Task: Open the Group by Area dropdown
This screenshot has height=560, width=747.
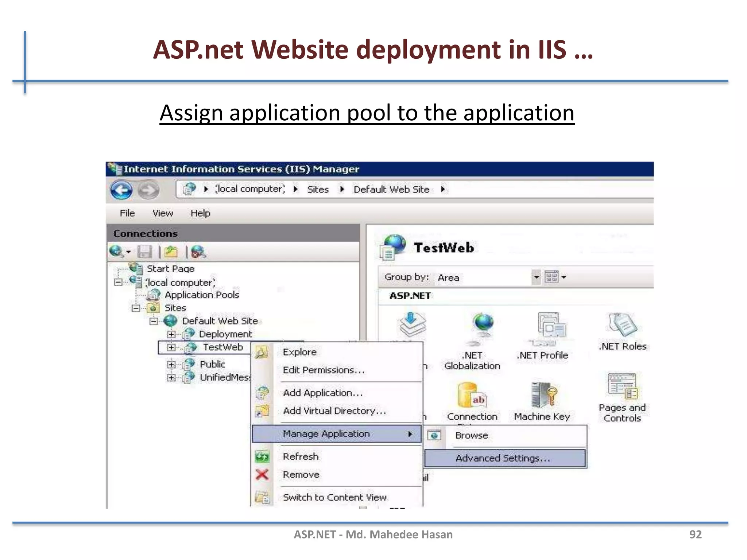Action: (536, 277)
